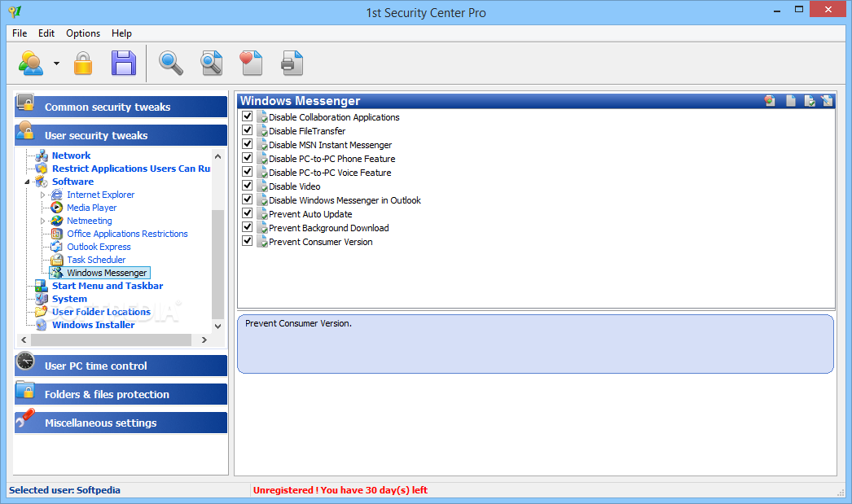Select the Windows Messenger tree item
The height and width of the screenshot is (504, 852).
point(107,273)
